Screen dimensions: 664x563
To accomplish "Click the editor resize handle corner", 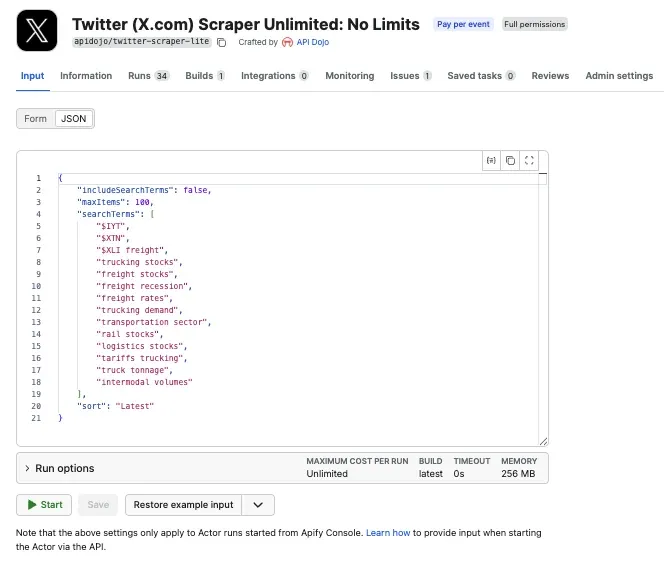I will point(543,441).
